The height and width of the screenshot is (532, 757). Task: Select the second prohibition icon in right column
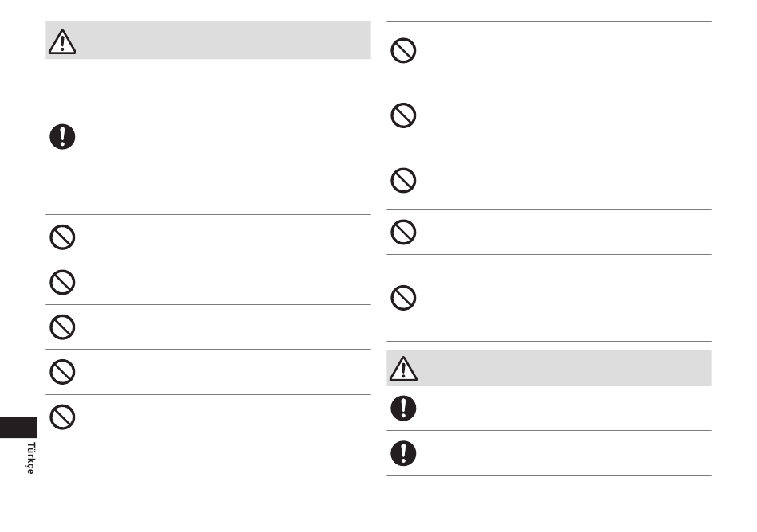(403, 115)
